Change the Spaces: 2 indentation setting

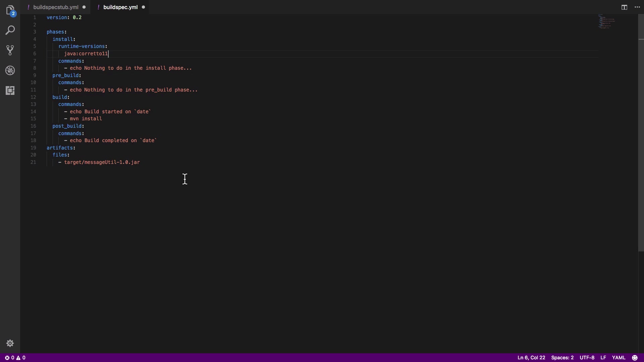click(562, 358)
